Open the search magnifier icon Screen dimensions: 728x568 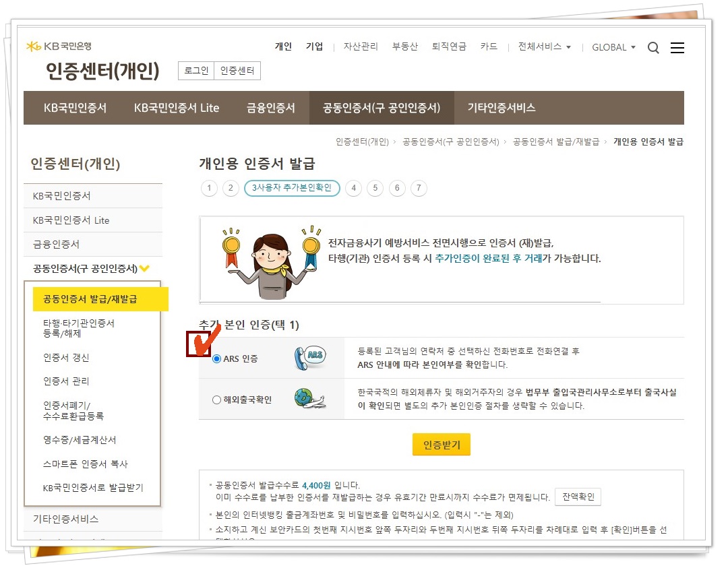[x=653, y=47]
